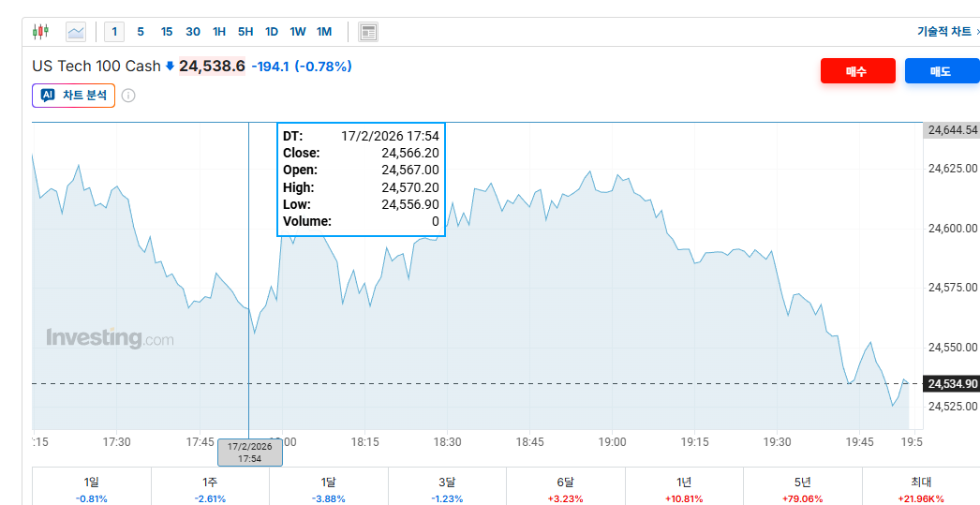Click the blue 매도 sell button

click(941, 71)
